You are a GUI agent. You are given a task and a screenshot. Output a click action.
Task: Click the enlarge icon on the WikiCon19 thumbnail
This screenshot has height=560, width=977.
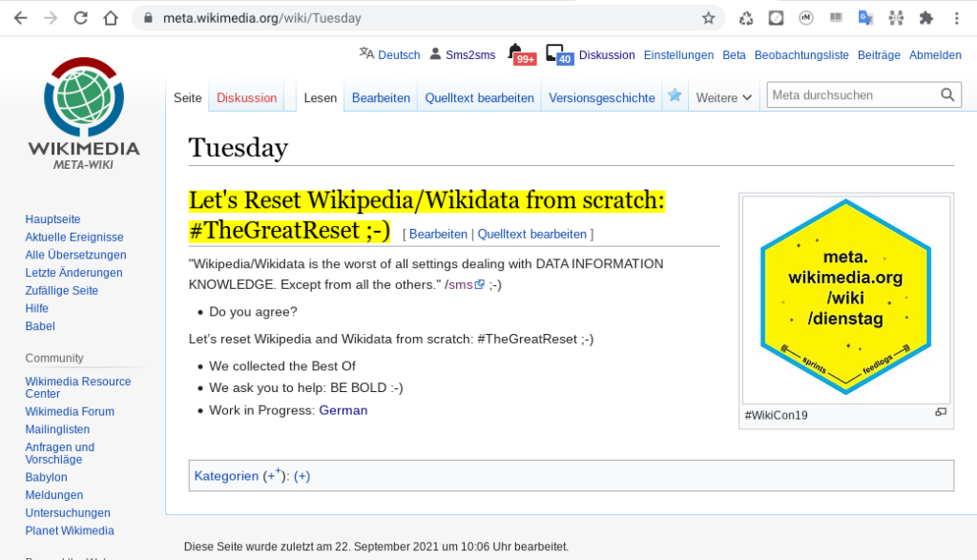(x=941, y=411)
